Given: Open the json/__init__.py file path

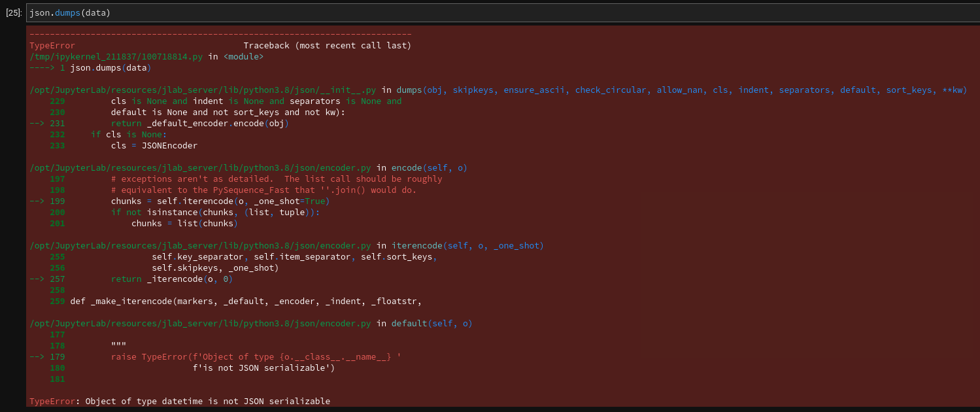Looking at the screenshot, I should pyautogui.click(x=203, y=90).
